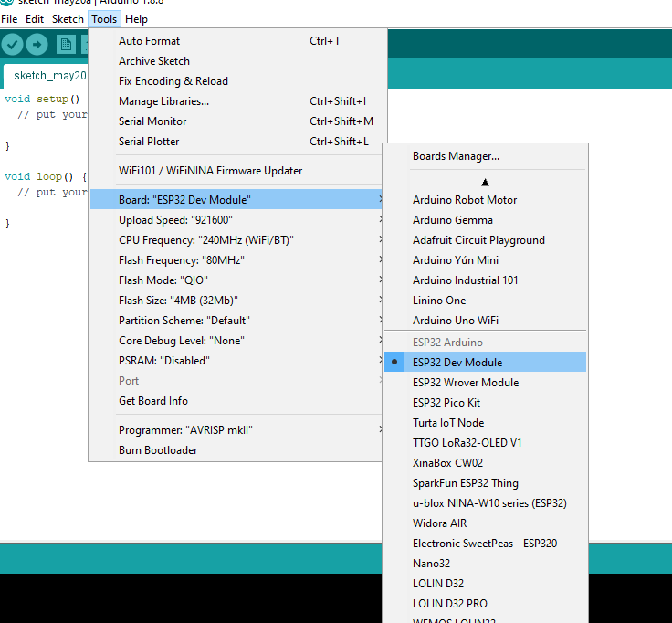Screen dimensions: 672x623
Task: Expand the Partition Scheme: "Default" submenu
Action: pyautogui.click(x=236, y=321)
